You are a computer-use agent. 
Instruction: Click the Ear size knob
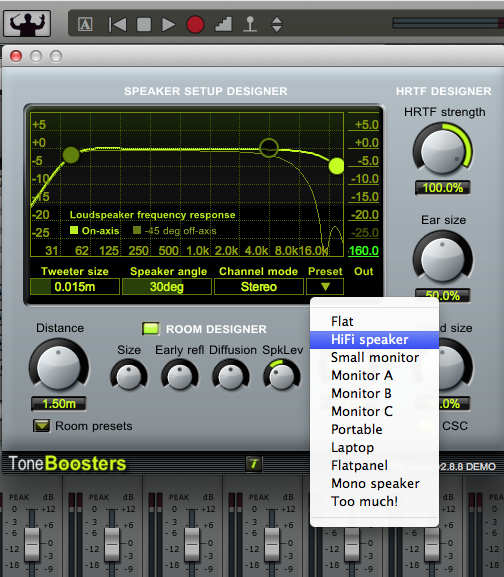click(x=443, y=259)
